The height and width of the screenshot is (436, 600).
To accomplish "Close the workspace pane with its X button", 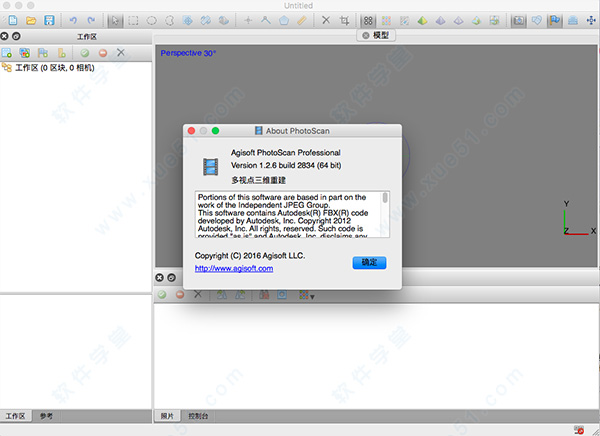I will (x=5, y=36).
